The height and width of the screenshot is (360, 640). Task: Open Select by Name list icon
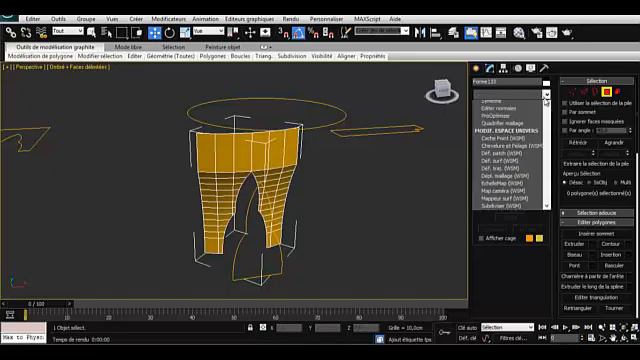coord(107,32)
